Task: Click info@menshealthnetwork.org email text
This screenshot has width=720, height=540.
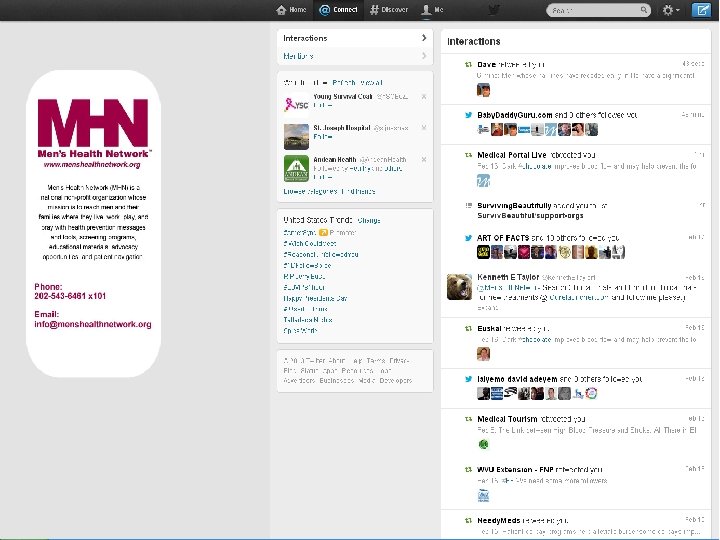Action: 93,324
